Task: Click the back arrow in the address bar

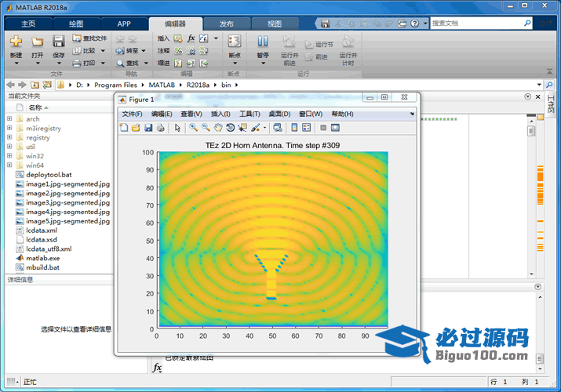Action: point(11,85)
